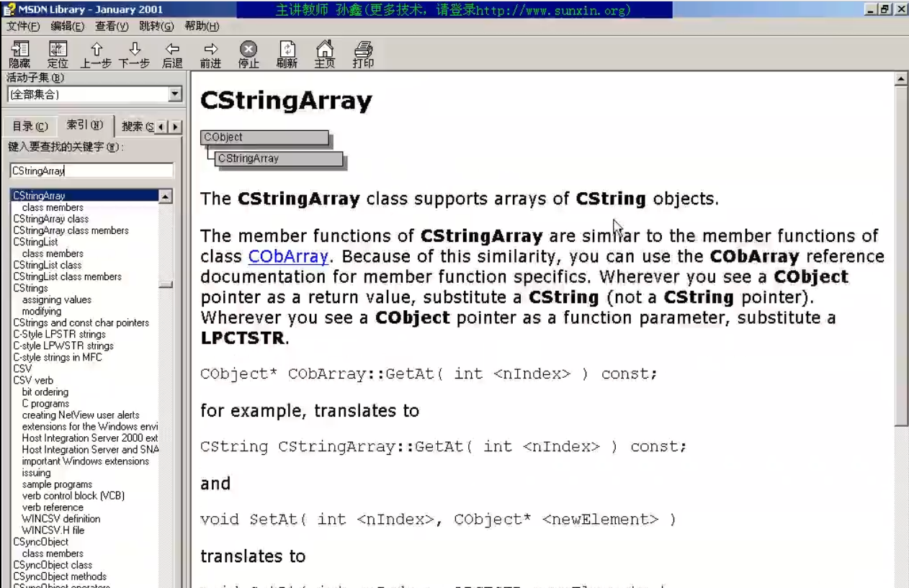
Task: Switch to the Index (索引) tab
Action: coord(85,125)
